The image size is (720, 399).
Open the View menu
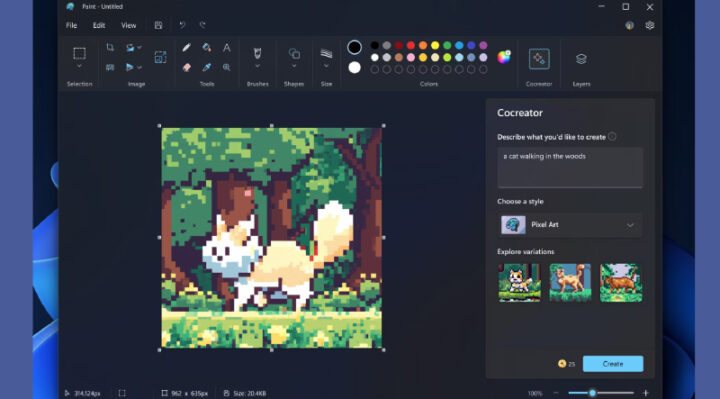click(129, 26)
